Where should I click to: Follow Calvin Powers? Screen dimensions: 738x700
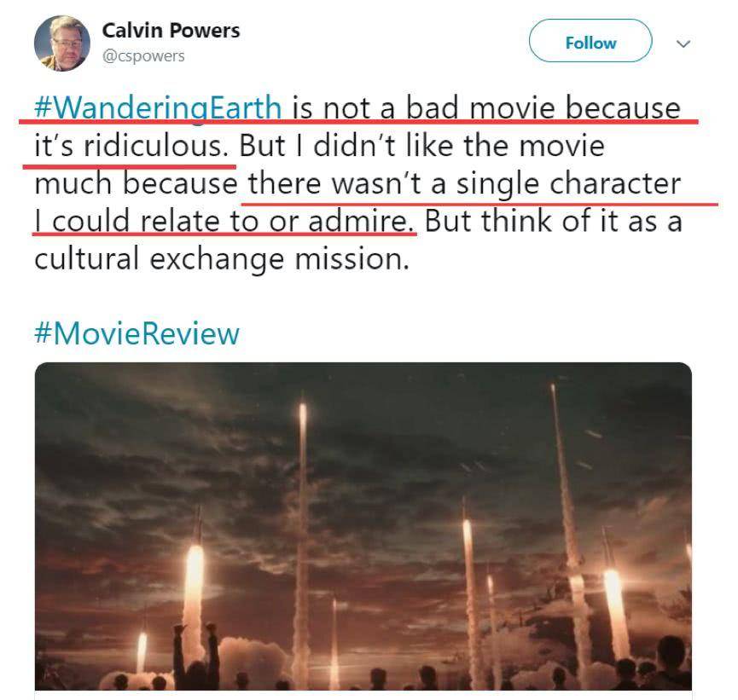(x=590, y=41)
